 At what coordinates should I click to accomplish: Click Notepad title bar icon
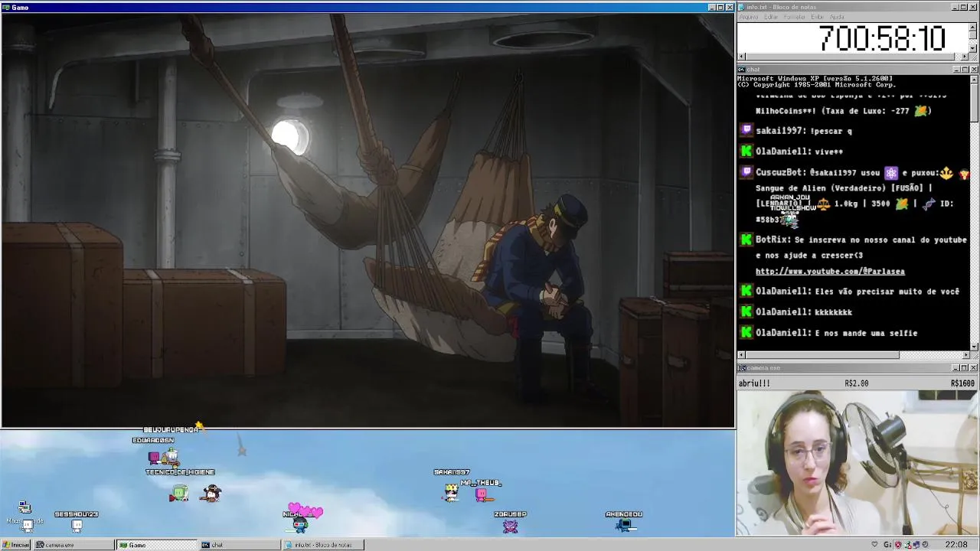pyautogui.click(x=741, y=7)
